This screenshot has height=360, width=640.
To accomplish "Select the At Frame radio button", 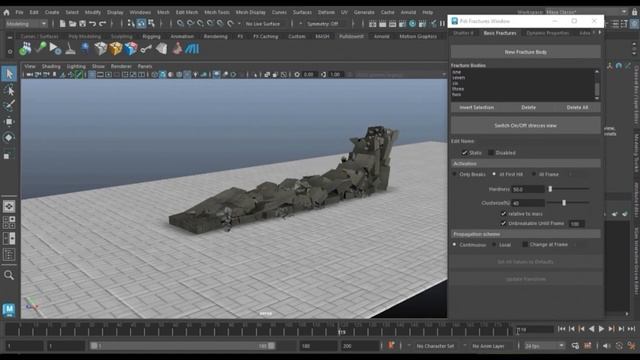I will [x=533, y=174].
